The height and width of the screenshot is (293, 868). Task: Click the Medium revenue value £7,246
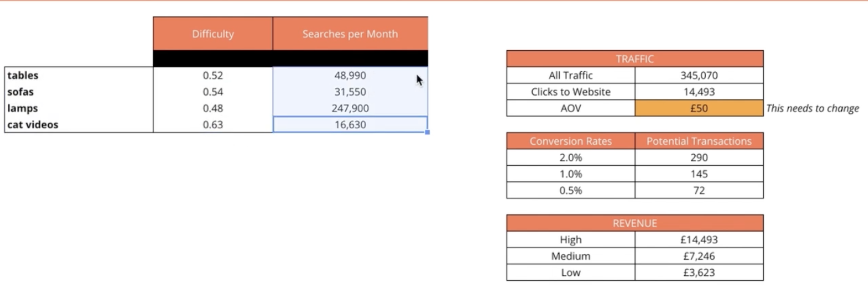point(699,256)
